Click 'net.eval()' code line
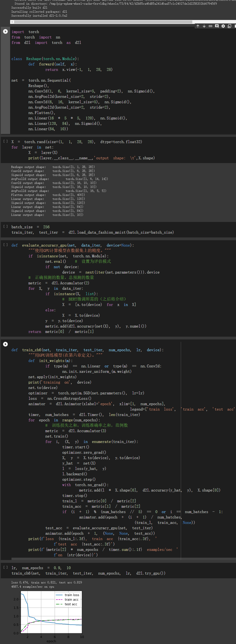This screenshot has height=644, width=236. [56, 261]
